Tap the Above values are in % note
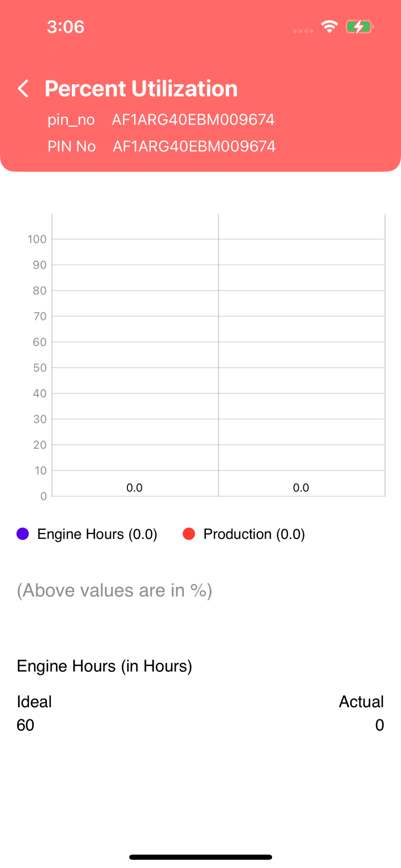This screenshot has width=401, height=868. pos(115,590)
